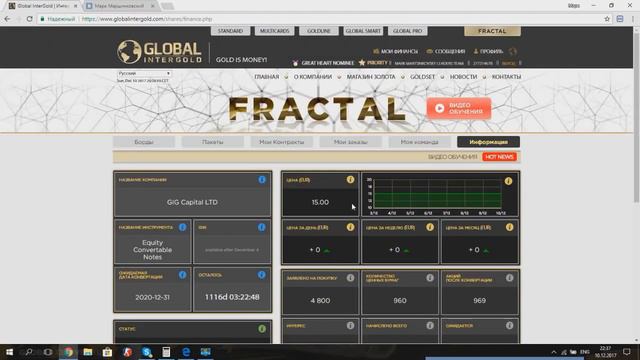This screenshot has height=360, width=640.
Task: Click info icon on card below 969
Action: click(509, 325)
